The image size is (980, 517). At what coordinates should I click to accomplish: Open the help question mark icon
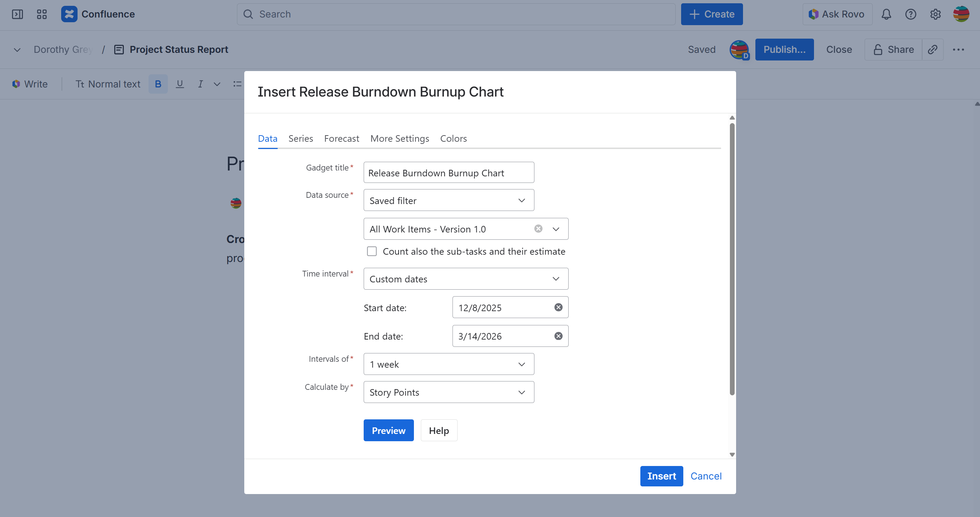click(x=911, y=14)
